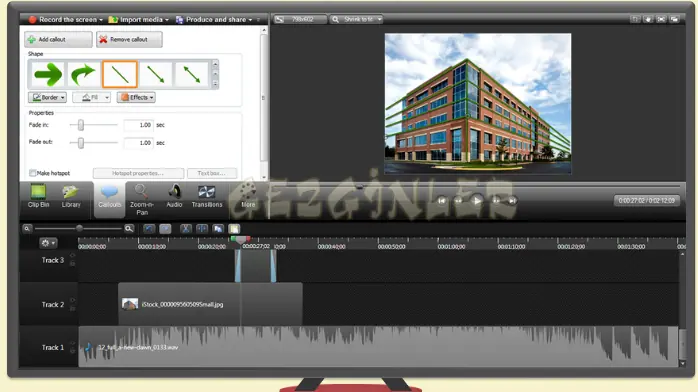Image resolution: width=698 pixels, height=392 pixels.
Task: Select the single-headed line arrow callout shape
Action: (156, 74)
